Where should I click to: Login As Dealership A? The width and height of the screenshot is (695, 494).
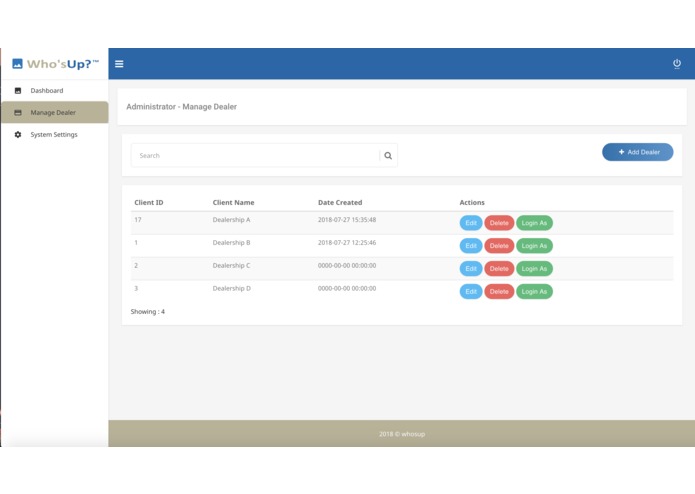tap(535, 223)
